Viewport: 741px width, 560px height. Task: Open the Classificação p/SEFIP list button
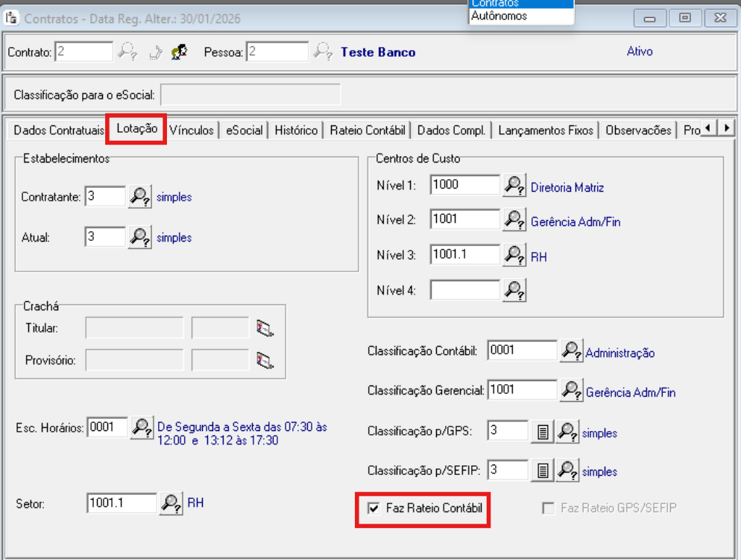click(x=543, y=471)
